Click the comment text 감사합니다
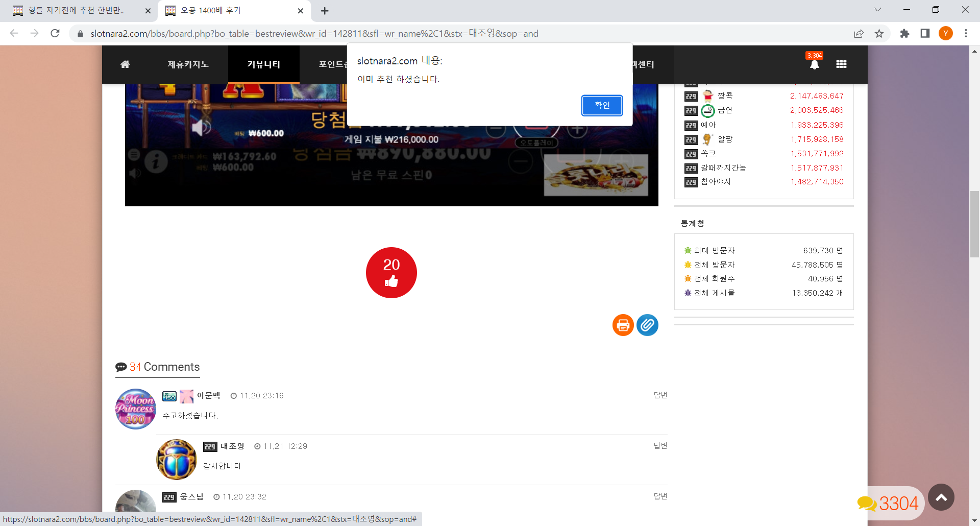 [x=222, y=466]
